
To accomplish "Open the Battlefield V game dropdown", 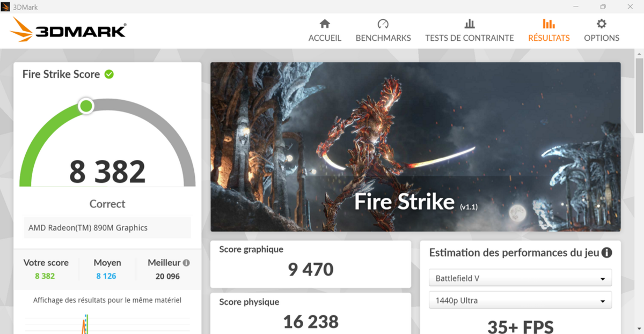I will (x=521, y=278).
